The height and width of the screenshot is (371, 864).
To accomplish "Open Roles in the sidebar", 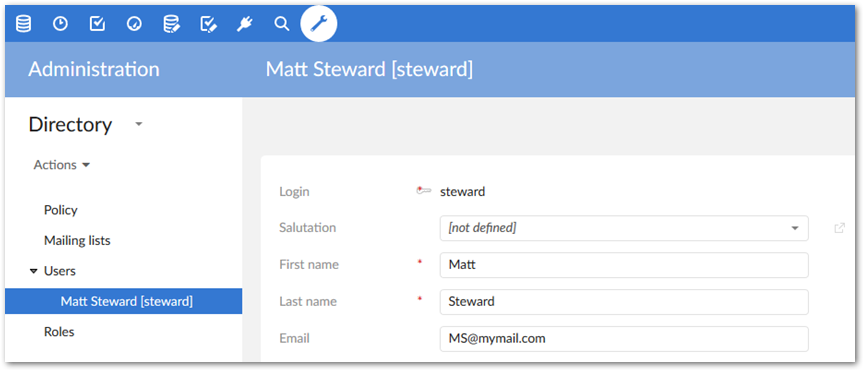I will point(59,332).
